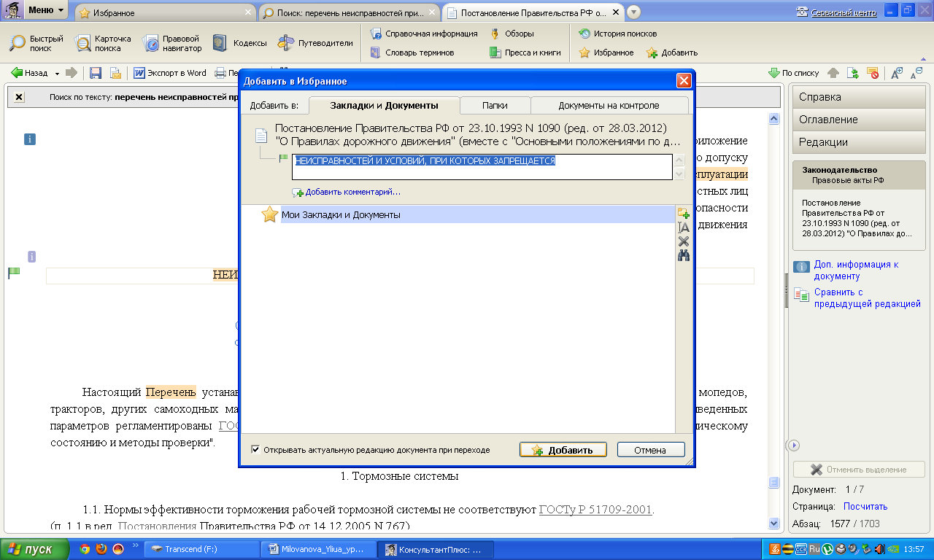This screenshot has width=934, height=560.
Task: Click Firefox quick launch icon
Action: click(101, 549)
